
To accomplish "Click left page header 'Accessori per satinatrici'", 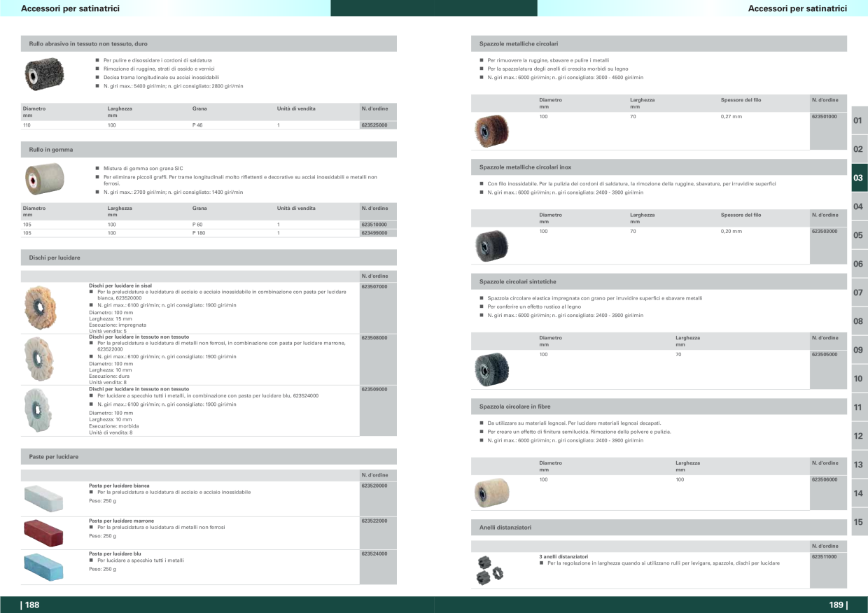I will [x=71, y=8].
